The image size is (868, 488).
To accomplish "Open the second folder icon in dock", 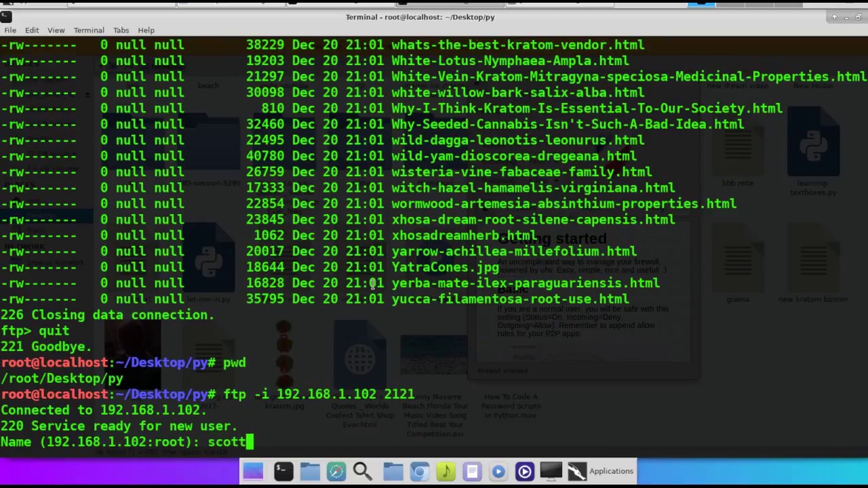I will tap(393, 471).
